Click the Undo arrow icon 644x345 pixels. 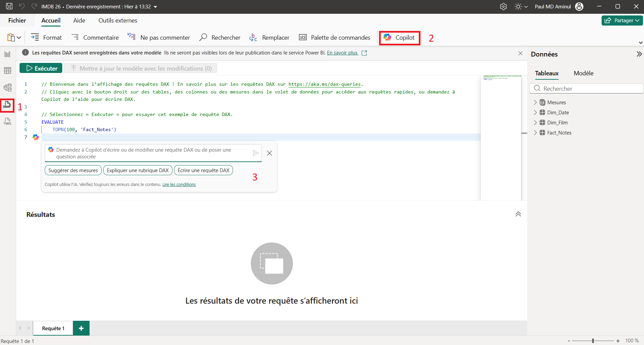[22, 6]
